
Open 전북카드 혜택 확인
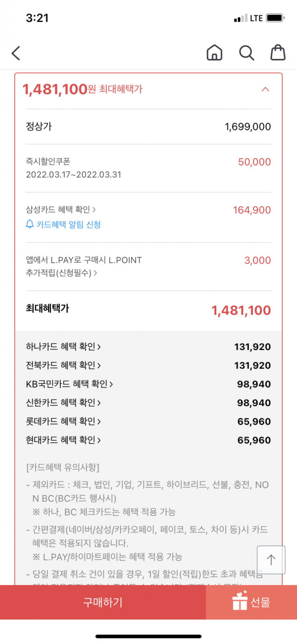63,365
